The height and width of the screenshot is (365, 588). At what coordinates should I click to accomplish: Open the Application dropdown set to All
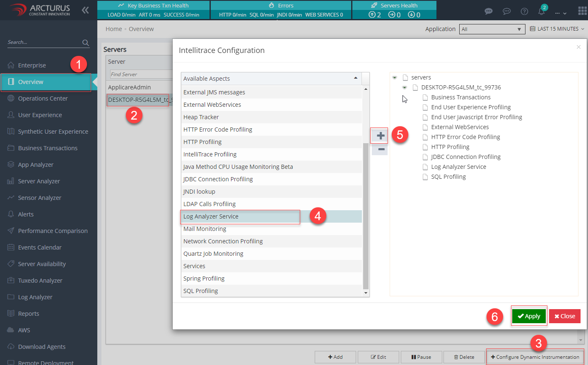(x=492, y=29)
